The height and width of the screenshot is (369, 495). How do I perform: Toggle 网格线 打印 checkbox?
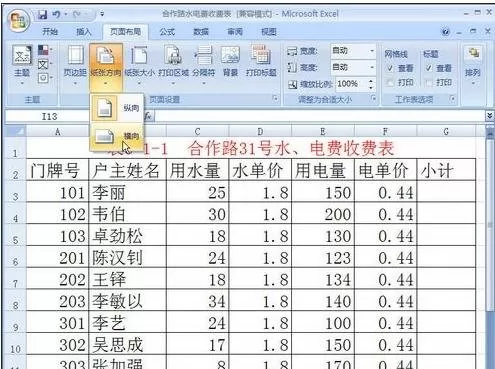(x=390, y=82)
